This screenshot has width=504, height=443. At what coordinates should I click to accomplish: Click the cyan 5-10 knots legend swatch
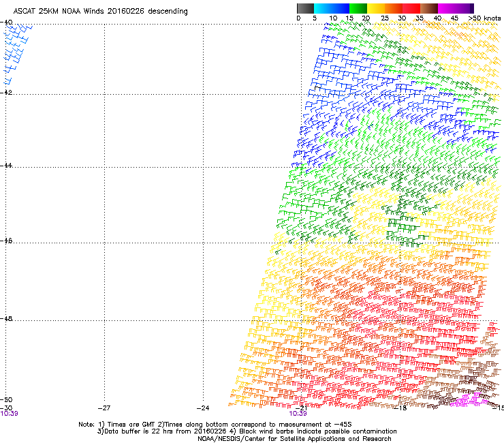(323, 8)
